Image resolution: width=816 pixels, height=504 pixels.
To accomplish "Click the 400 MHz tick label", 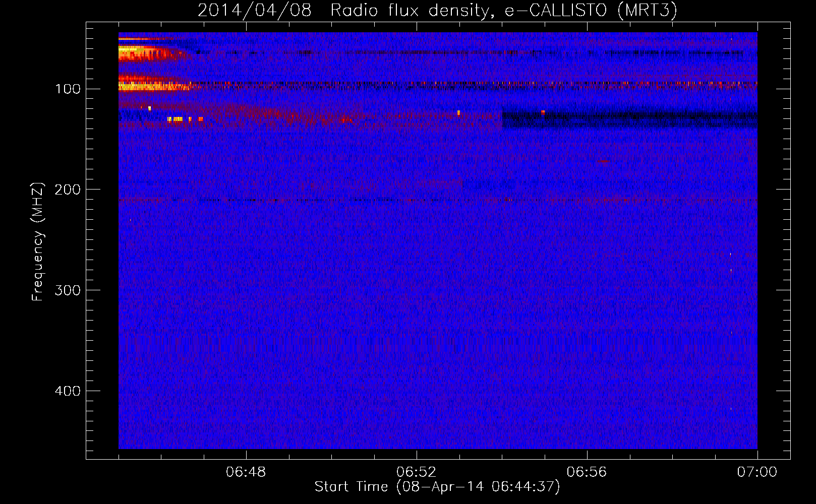I will coord(68,391).
